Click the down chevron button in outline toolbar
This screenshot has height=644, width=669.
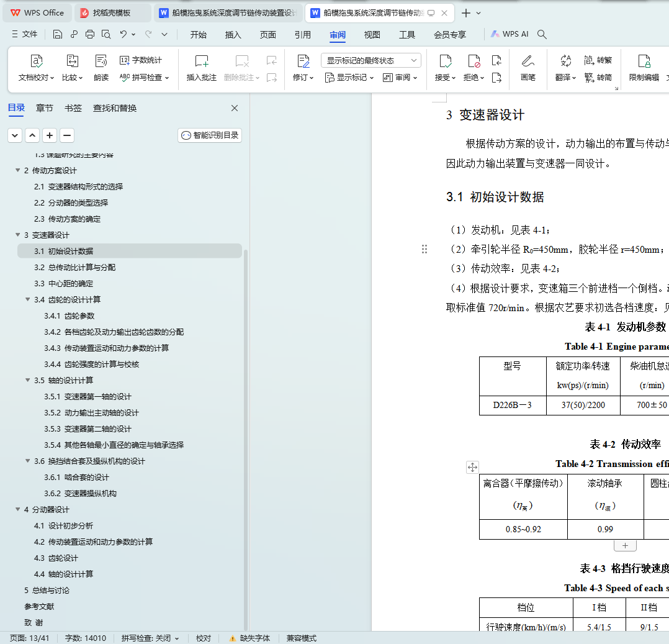(x=15, y=135)
